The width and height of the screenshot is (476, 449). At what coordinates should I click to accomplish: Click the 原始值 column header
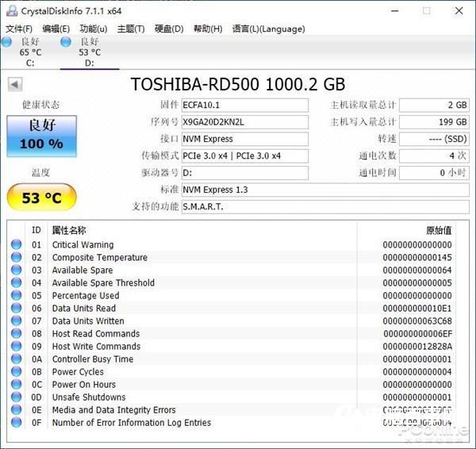[439, 230]
